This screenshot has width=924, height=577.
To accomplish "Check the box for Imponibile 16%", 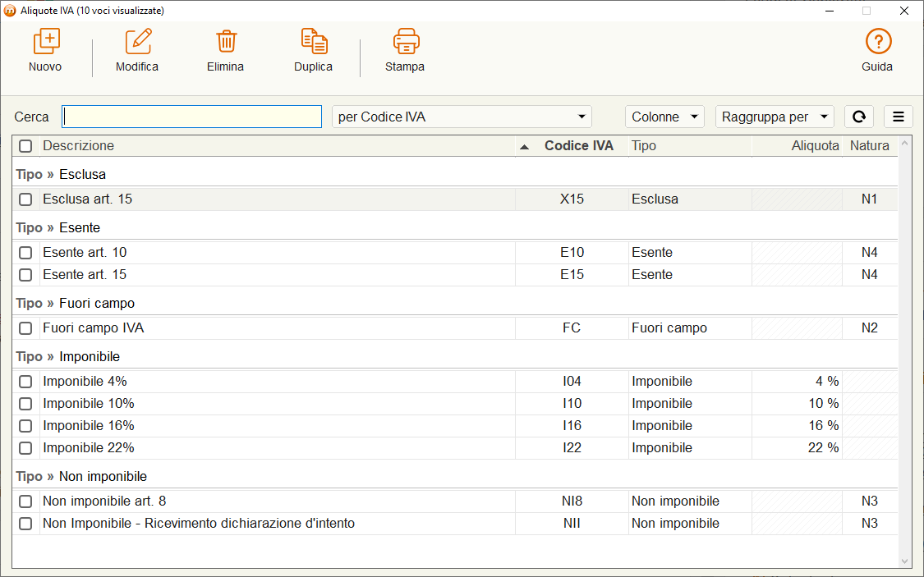I will point(25,426).
